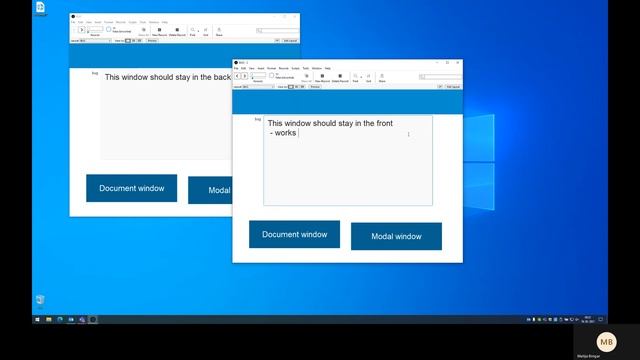The height and width of the screenshot is (360, 640).
Task: Open the desktop Recycle Bin icon
Action: click(40, 301)
